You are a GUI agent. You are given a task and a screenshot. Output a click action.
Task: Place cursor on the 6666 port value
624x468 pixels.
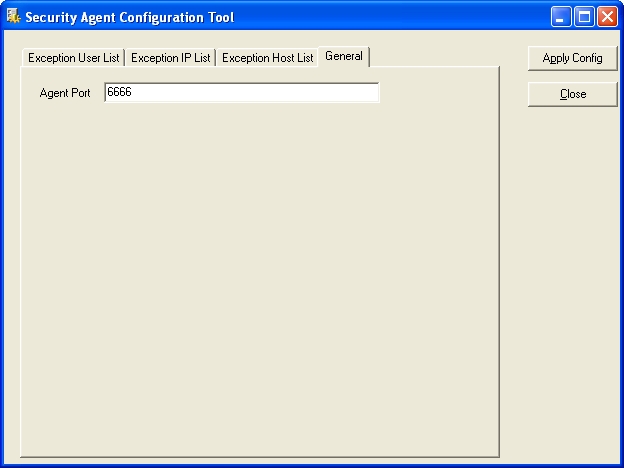pos(120,93)
